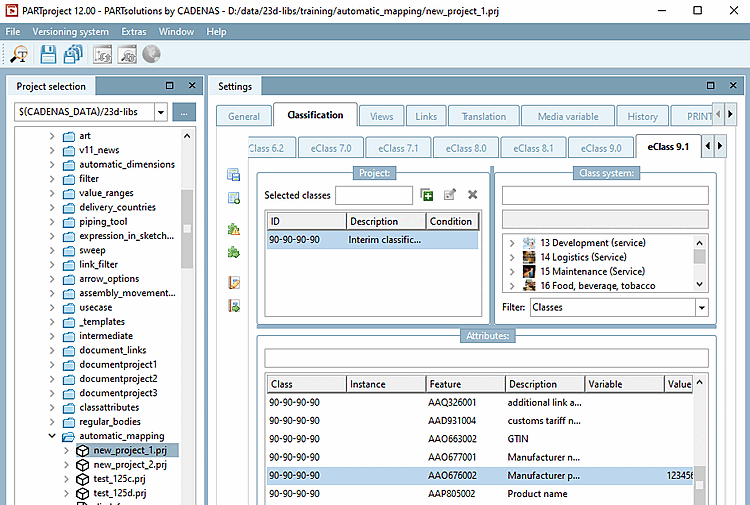Expand the 13 Development (service) class node
The height and width of the screenshot is (505, 750).
(511, 243)
